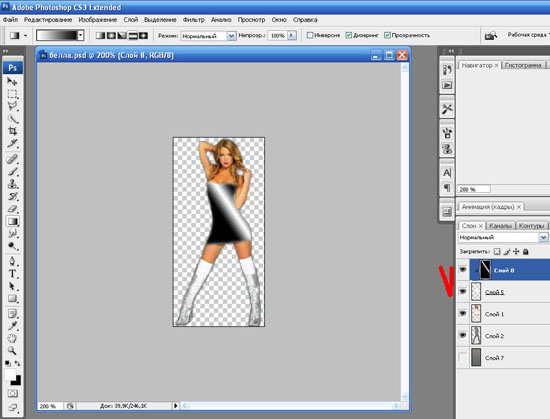The width and height of the screenshot is (550, 419).
Task: Toggle Quick Mask mode
Action: pyautogui.click(x=12, y=393)
